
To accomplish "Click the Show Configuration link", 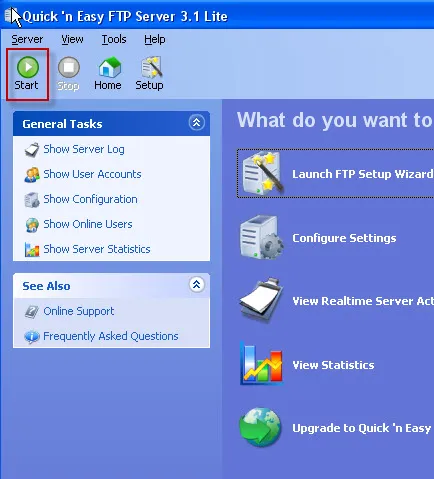I will tap(90, 199).
